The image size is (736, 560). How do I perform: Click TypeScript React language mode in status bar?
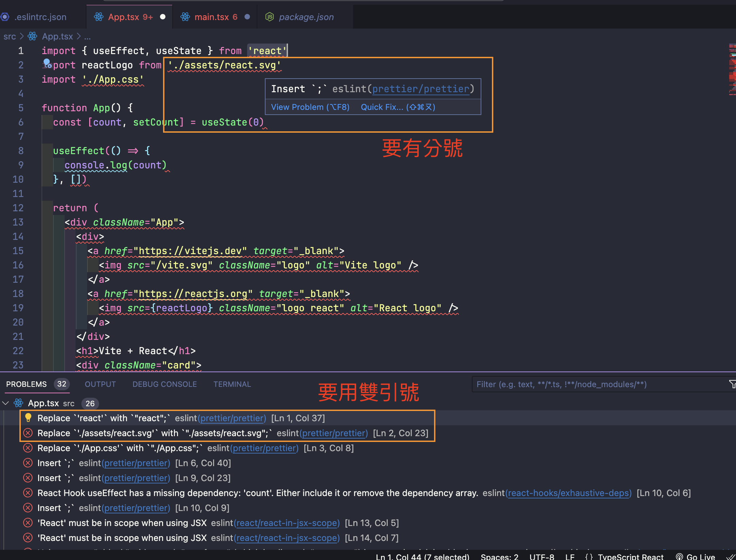coord(631,557)
